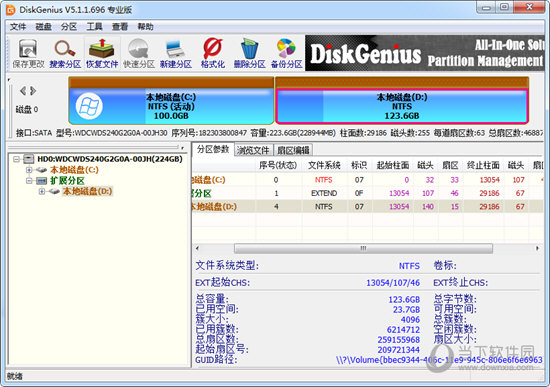Select the 本地磁盘(D:) row in partition table
The width and height of the screenshot is (550, 387).
[368, 207]
